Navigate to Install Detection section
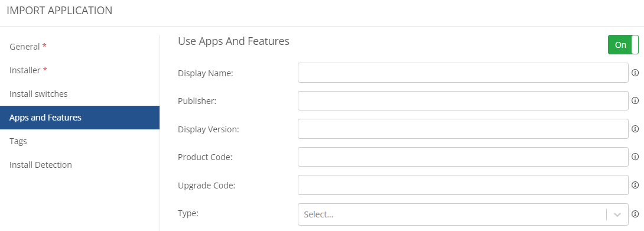Screen dimensions: 644x231 [x=80, y=165]
